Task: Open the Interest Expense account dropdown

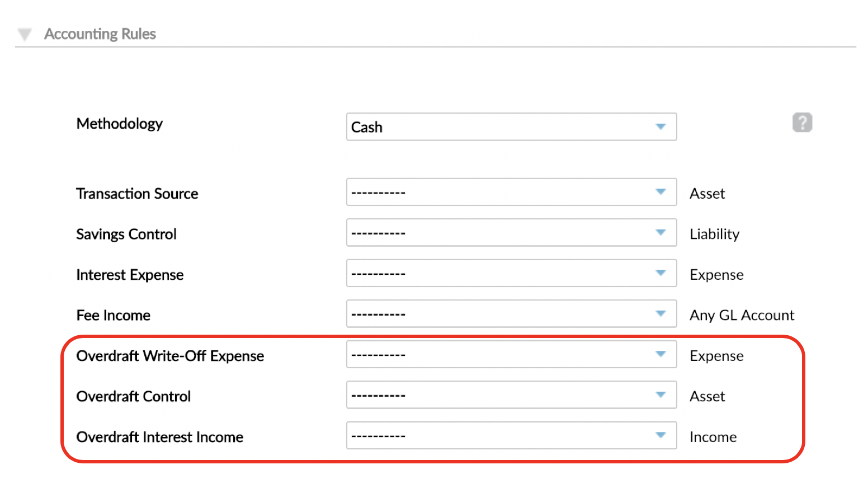Action: [511, 273]
